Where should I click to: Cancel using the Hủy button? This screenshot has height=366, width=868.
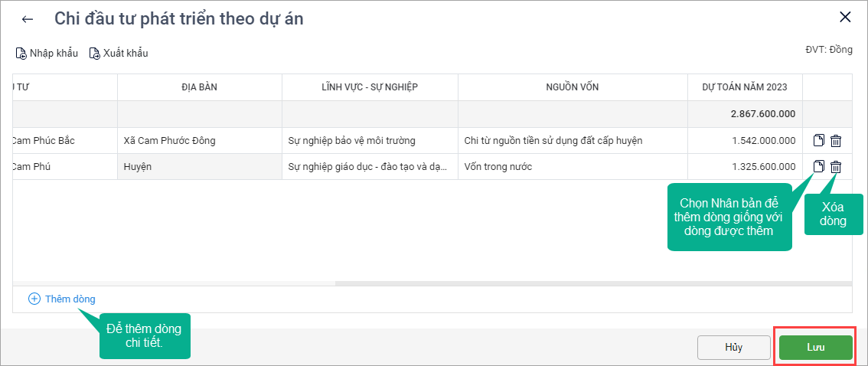point(733,347)
